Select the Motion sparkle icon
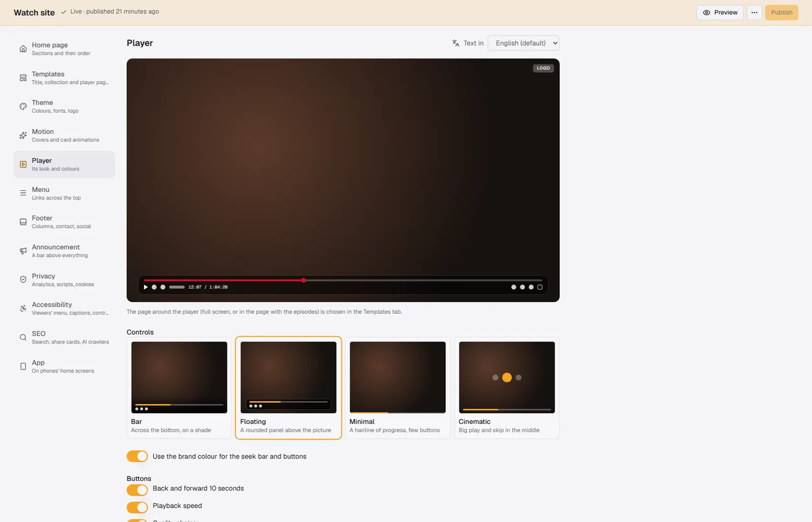The image size is (812, 522). point(23,136)
